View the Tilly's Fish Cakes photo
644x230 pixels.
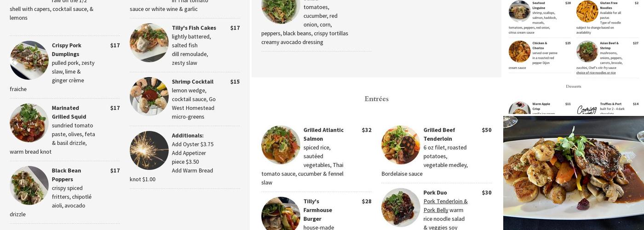click(149, 43)
